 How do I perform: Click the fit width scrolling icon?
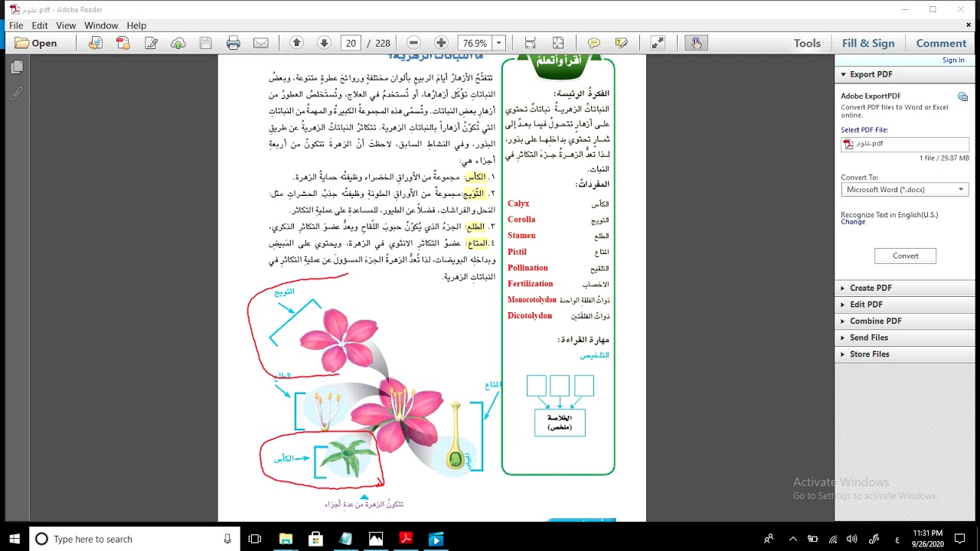pos(530,43)
